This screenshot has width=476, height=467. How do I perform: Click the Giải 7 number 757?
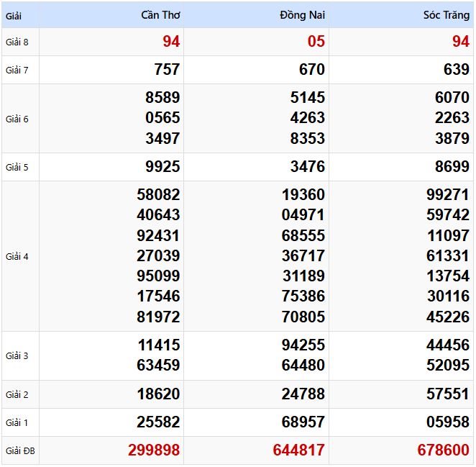[167, 70]
